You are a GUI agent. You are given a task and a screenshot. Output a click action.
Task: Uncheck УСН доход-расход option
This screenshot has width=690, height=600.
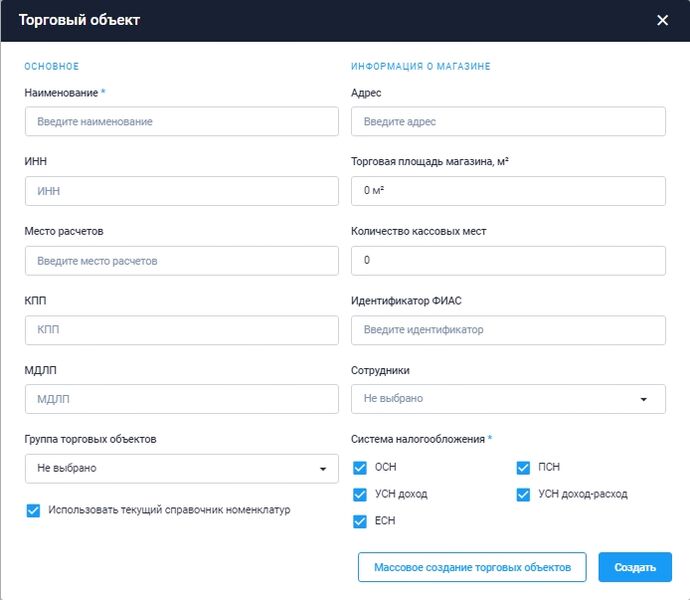(523, 494)
